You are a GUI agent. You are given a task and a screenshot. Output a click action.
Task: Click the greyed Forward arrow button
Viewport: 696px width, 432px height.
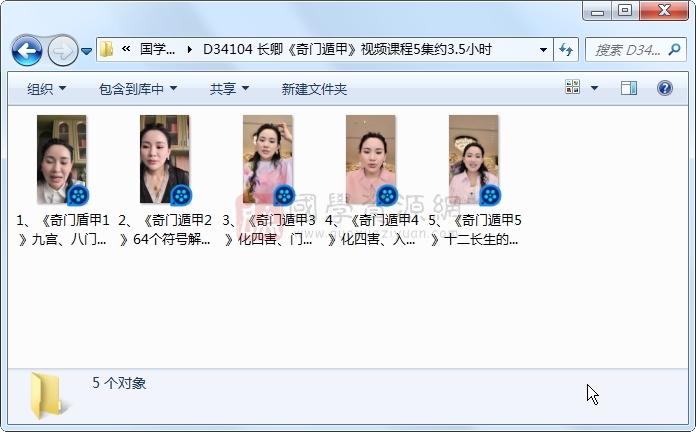click(62, 51)
